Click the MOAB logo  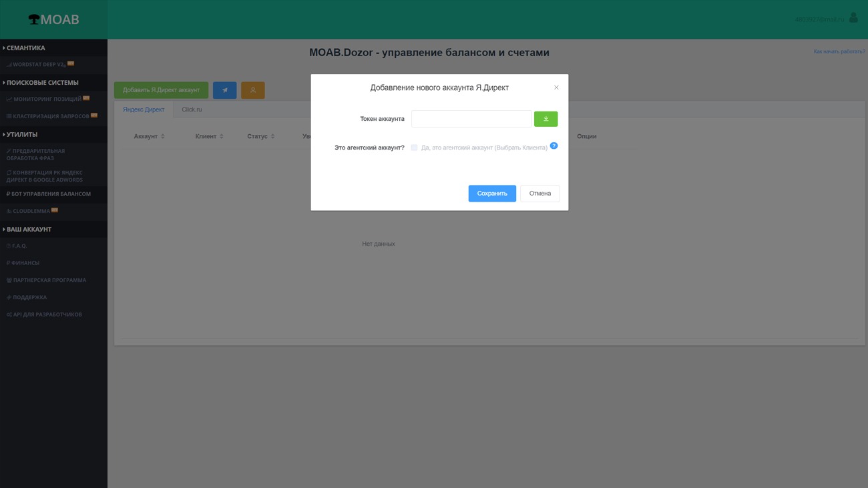point(53,19)
